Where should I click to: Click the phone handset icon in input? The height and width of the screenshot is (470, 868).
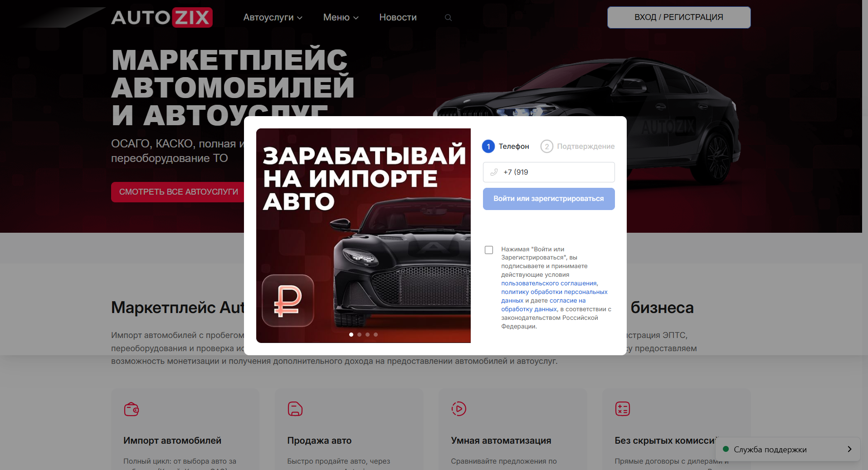coord(494,172)
